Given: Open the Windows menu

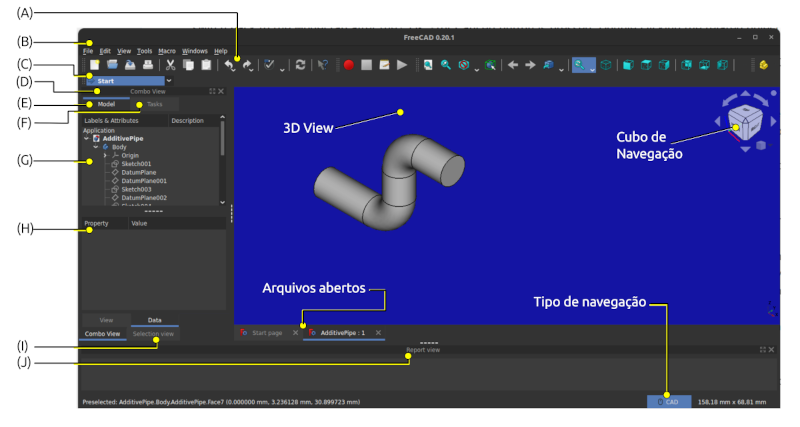Looking at the screenshot, I should [195, 51].
